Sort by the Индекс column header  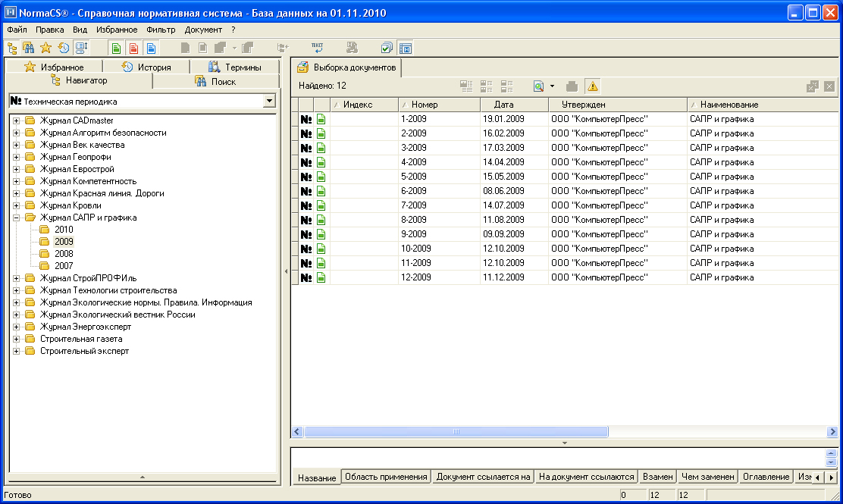click(x=364, y=105)
